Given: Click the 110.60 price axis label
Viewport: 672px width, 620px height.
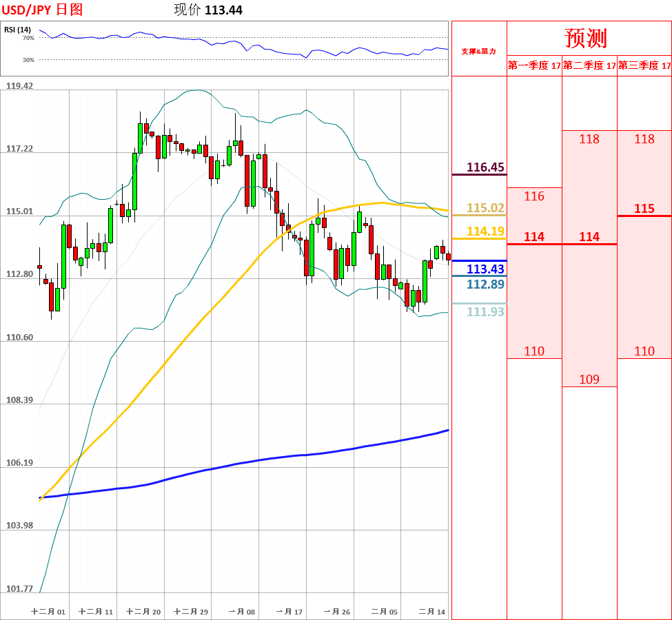Looking at the screenshot, I should (19, 337).
